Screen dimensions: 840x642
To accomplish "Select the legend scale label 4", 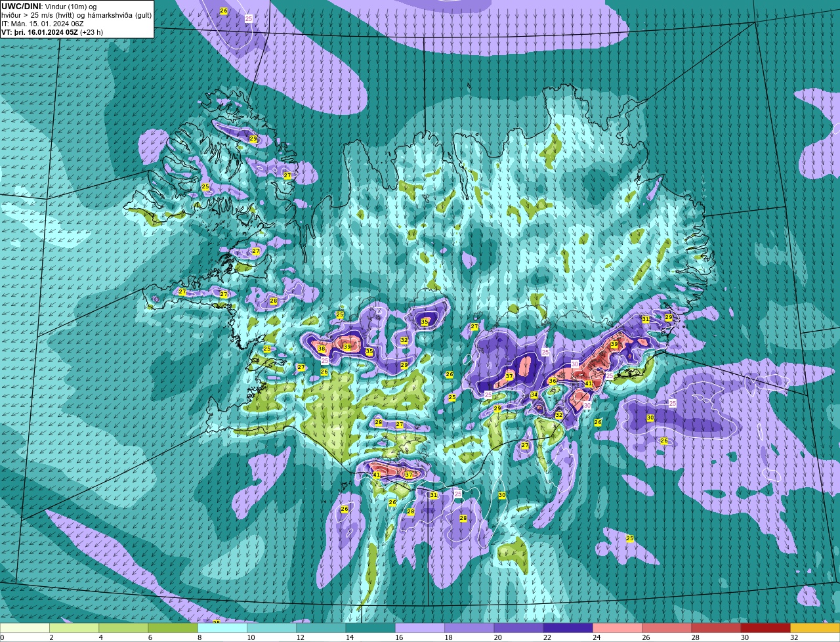I will click(100, 637).
